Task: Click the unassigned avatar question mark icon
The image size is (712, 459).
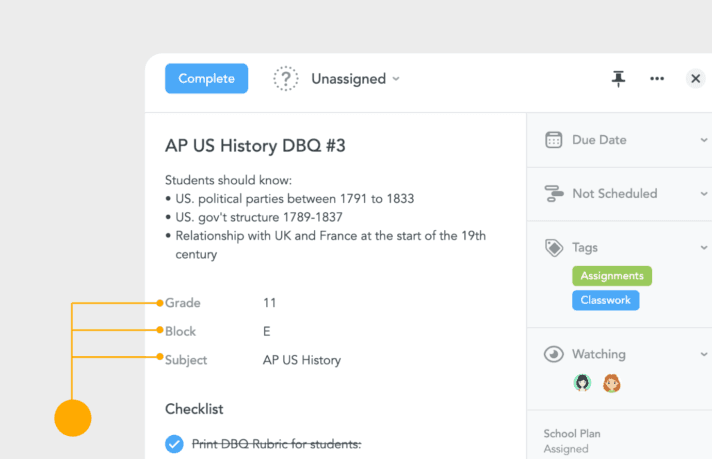Action: pos(286,79)
